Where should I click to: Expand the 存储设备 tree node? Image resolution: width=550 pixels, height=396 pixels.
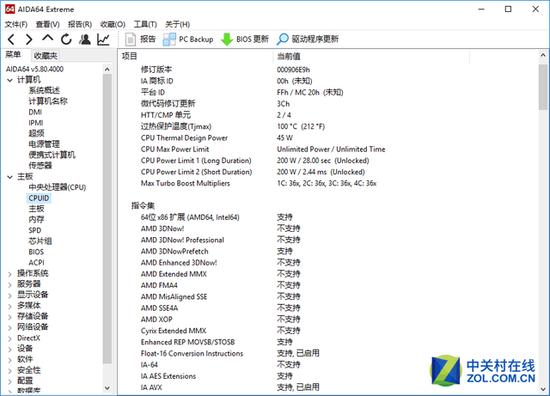pyautogui.click(x=10, y=317)
